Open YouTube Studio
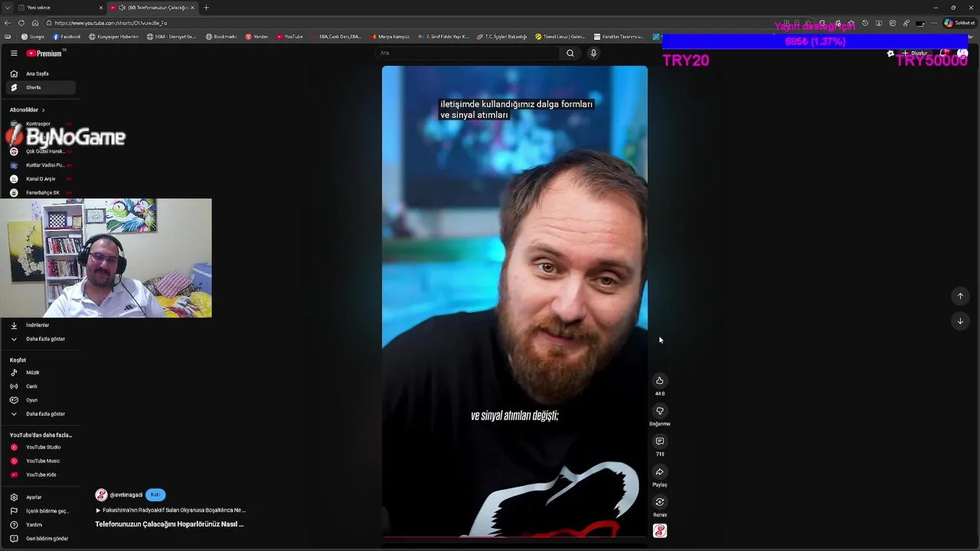 click(x=40, y=447)
